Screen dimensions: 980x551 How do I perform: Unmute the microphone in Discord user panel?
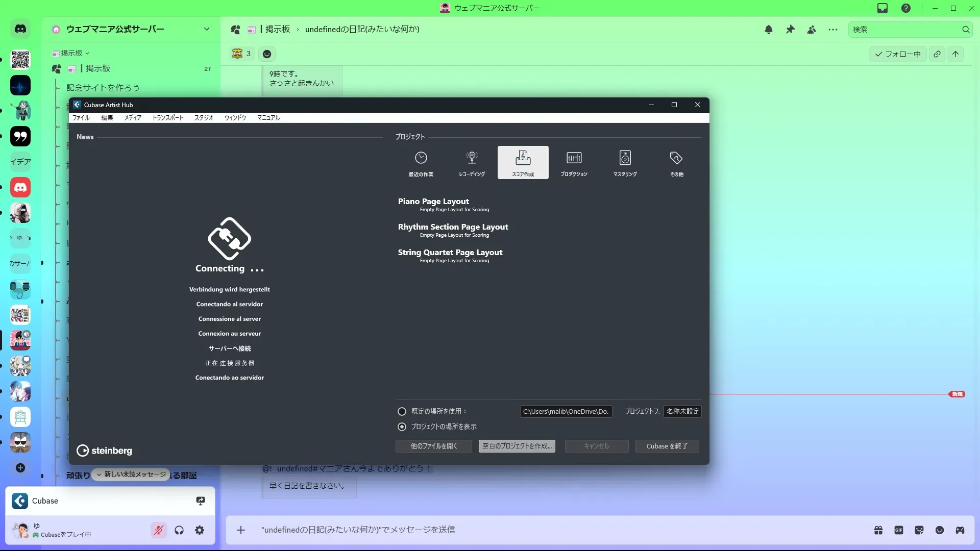tap(159, 530)
